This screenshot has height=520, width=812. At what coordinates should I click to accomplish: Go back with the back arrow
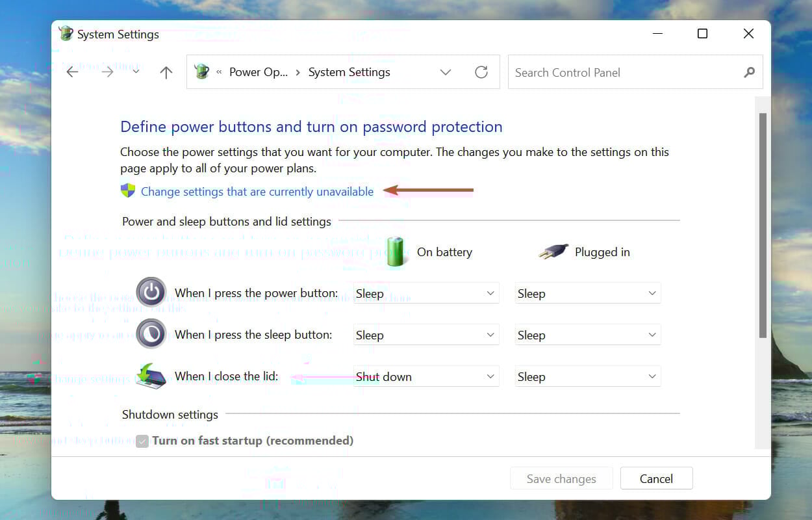72,72
